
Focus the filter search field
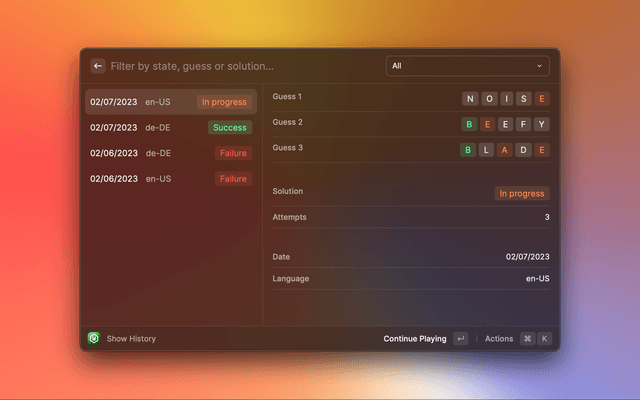240,66
